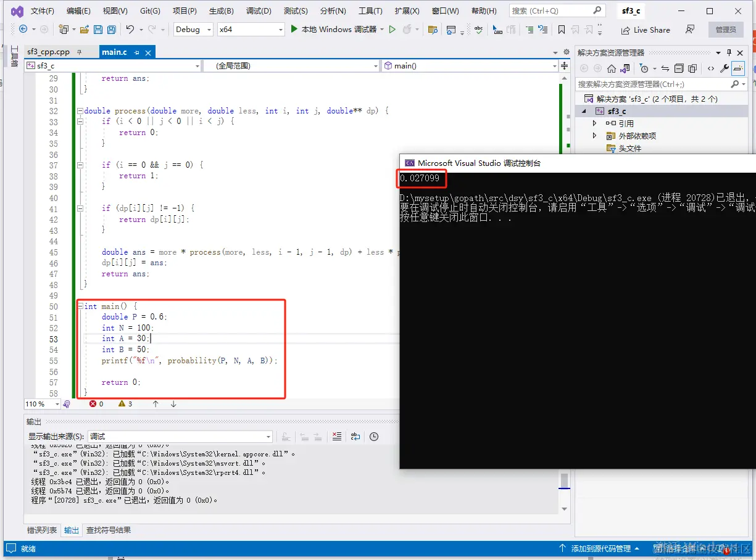The width and height of the screenshot is (756, 560).
Task: Switch to the 查找符号结果 tab
Action: point(109,530)
